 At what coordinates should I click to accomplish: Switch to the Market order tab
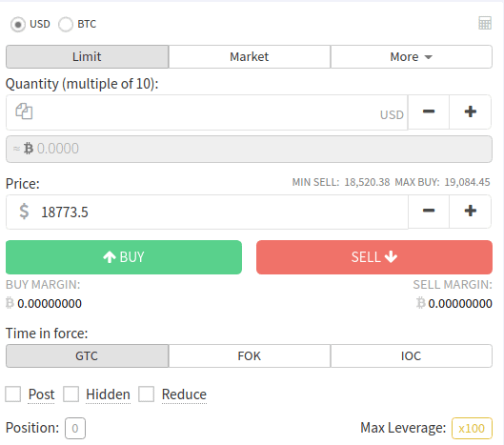click(249, 57)
